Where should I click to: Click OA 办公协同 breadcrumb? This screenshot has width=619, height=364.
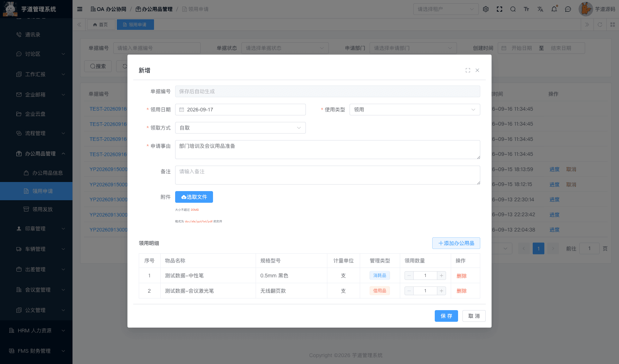pos(109,9)
